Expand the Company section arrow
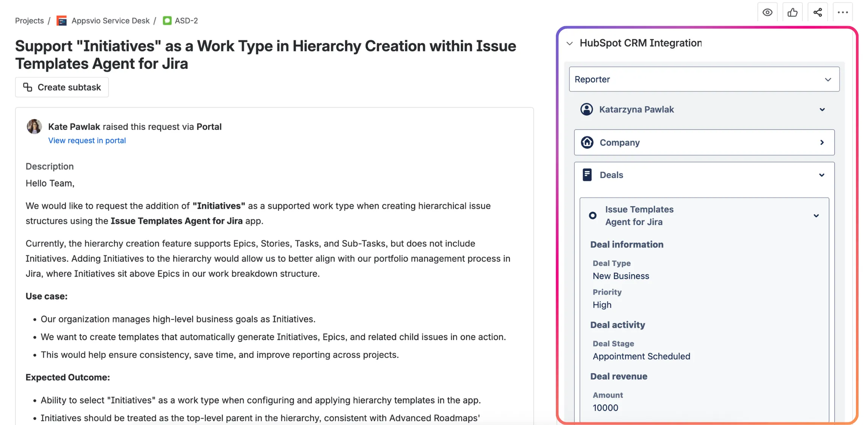Viewport: 868px width, 425px height. pyautogui.click(x=822, y=142)
